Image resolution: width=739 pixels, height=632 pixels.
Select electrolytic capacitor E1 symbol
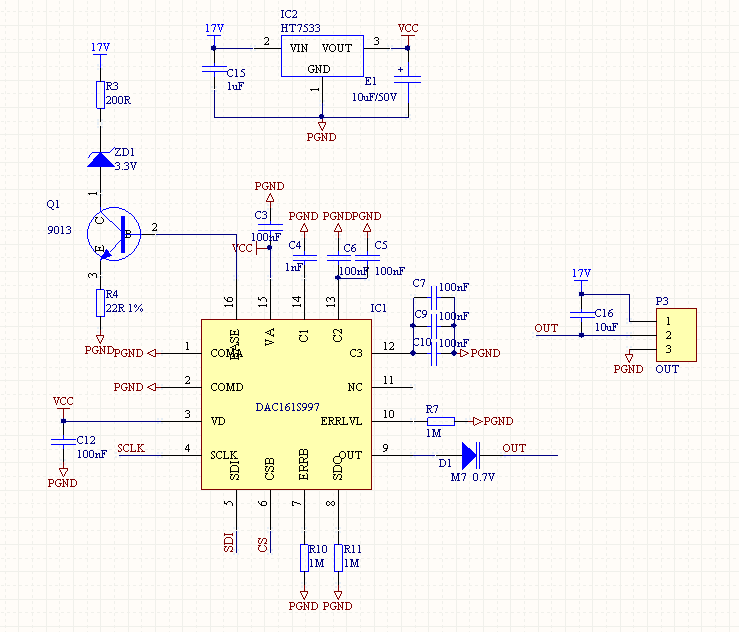click(408, 78)
